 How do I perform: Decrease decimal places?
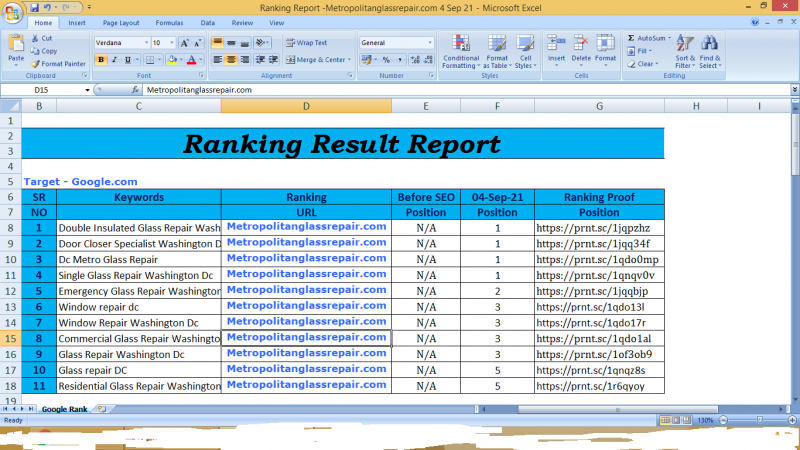[429, 60]
